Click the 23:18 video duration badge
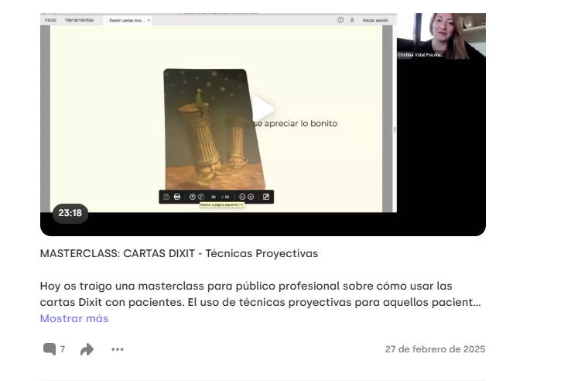Screen dimensions: 588x381 tap(70, 213)
